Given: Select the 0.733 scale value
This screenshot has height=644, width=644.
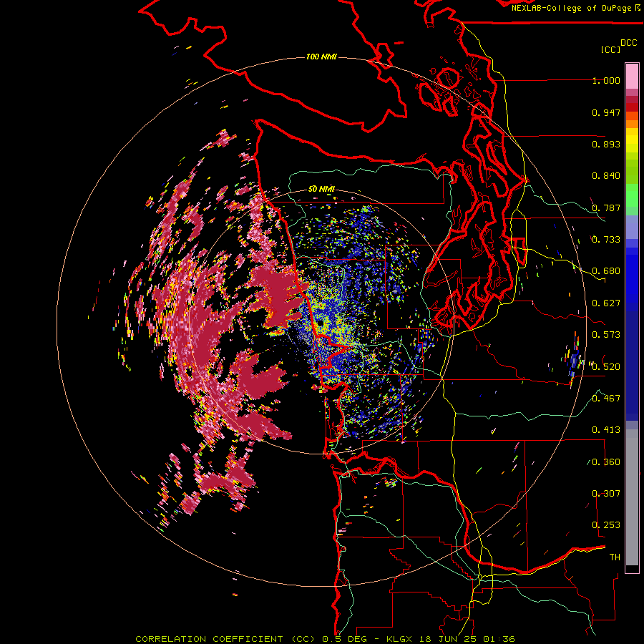Looking at the screenshot, I should (x=606, y=240).
